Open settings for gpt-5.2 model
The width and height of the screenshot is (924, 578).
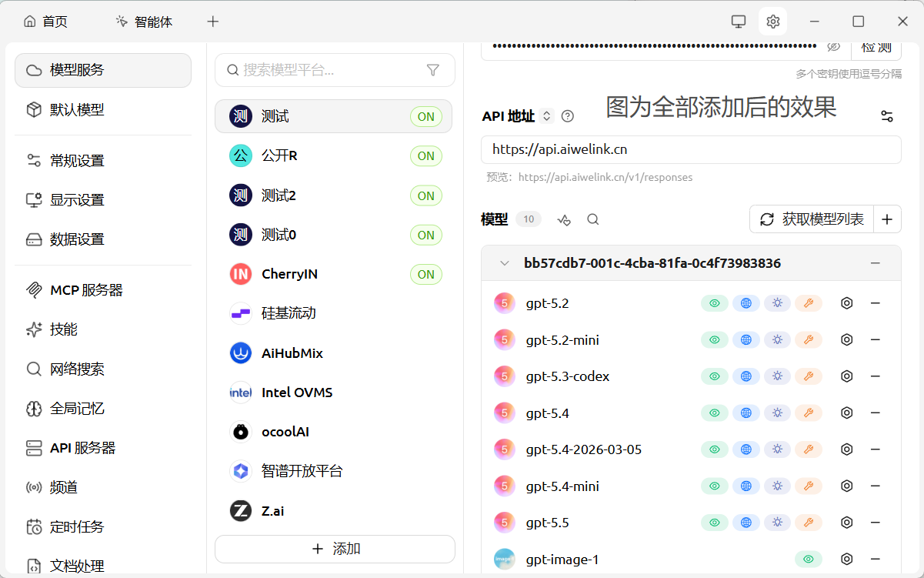pyautogui.click(x=847, y=303)
